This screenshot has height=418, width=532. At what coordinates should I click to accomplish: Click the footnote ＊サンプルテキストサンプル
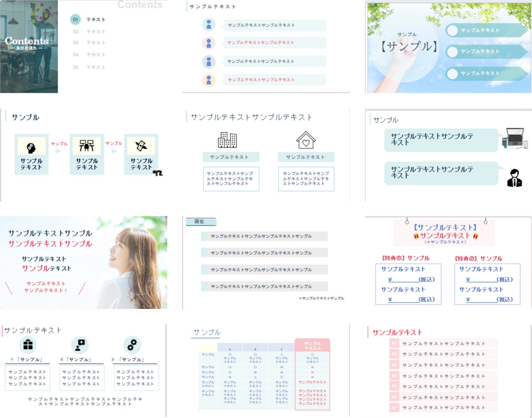click(x=321, y=298)
